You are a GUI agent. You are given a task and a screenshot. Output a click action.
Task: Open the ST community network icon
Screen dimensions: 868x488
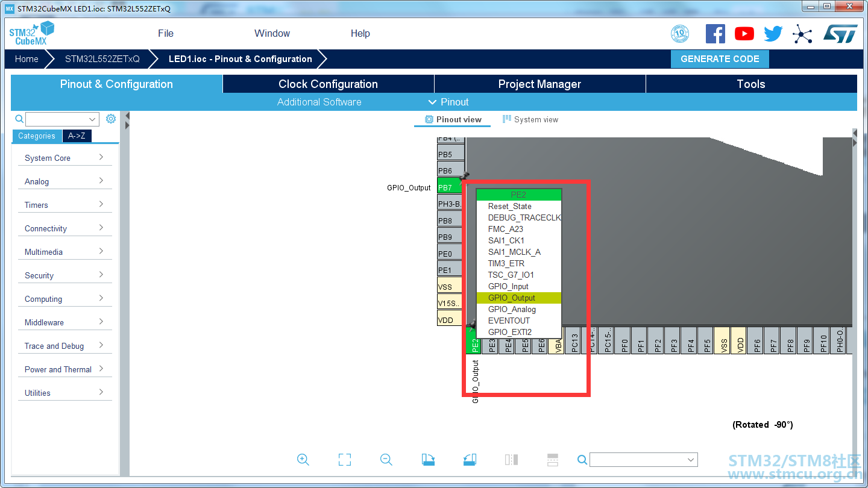click(x=802, y=34)
